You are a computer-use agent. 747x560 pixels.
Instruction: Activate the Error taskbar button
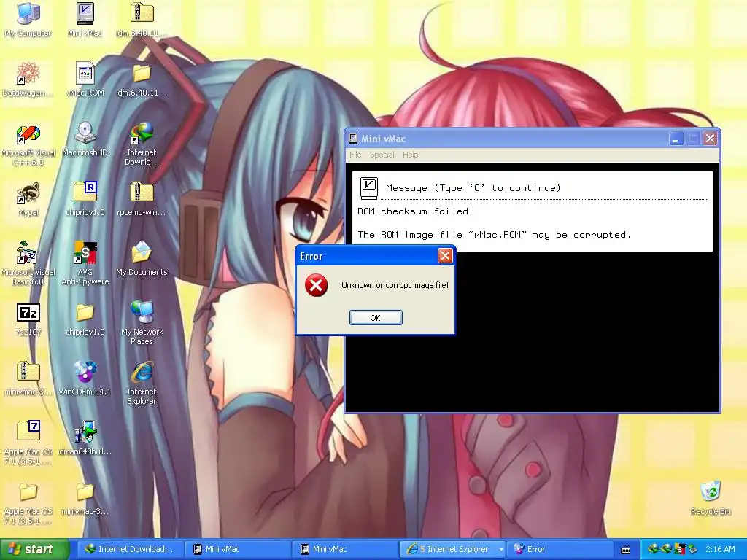(x=560, y=549)
